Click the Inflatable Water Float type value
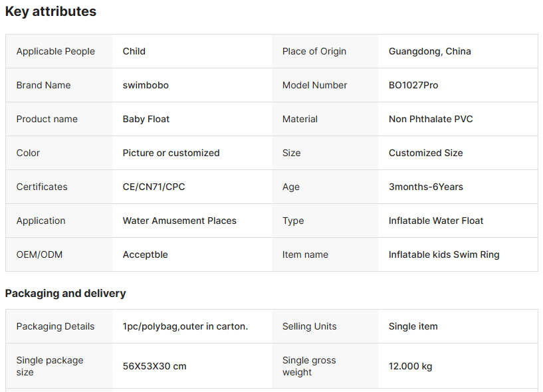 [436, 221]
